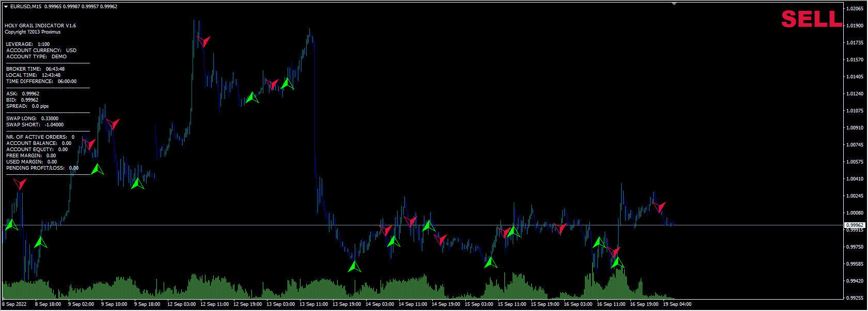Click the leftmost green buy arrow
The height and width of the screenshot is (311, 868).
[x=11, y=225]
